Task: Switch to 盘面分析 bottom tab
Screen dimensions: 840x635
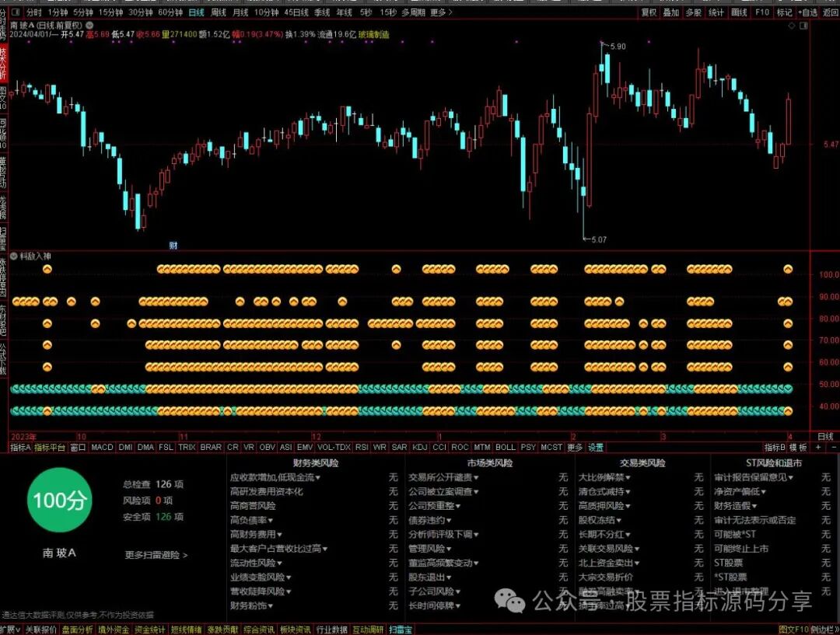Action: click(x=77, y=630)
